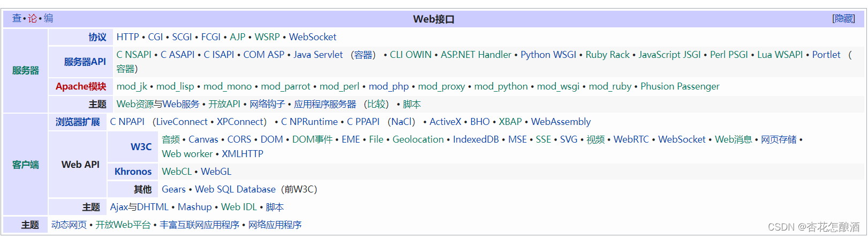This screenshot has width=868, height=237.
Task: Open the C NPAPI link
Action: tap(127, 122)
